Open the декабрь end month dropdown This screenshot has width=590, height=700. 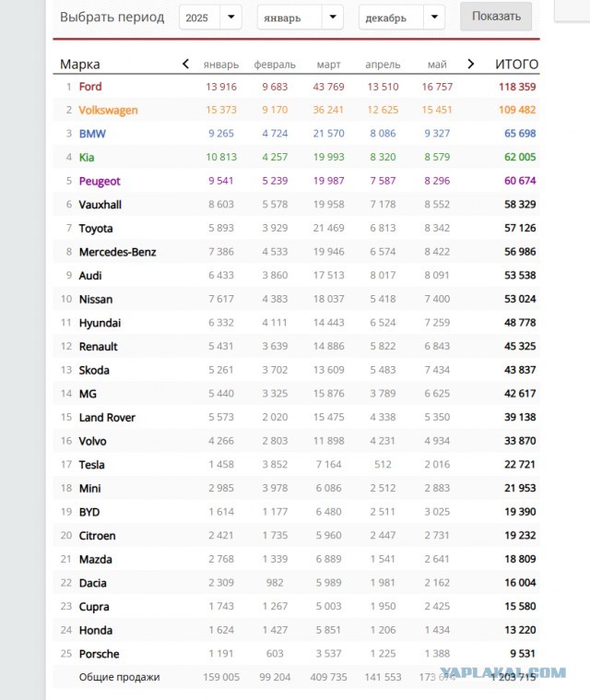point(402,18)
